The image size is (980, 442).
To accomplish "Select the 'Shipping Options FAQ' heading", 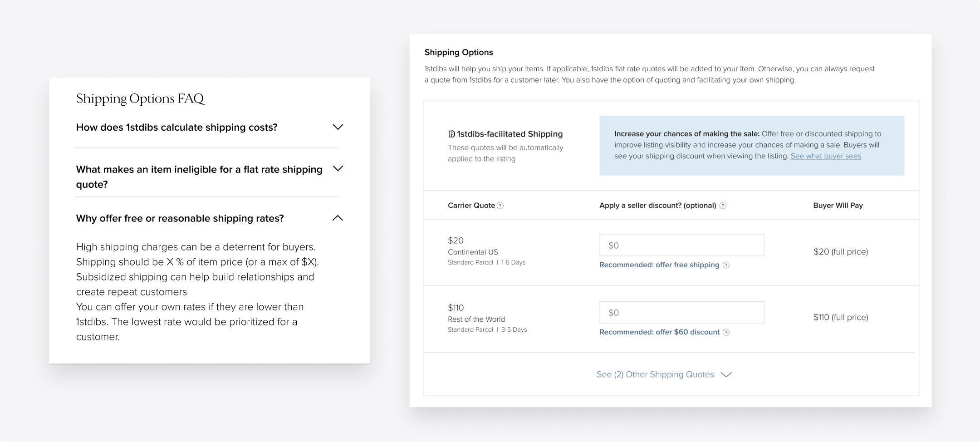I will point(141,98).
